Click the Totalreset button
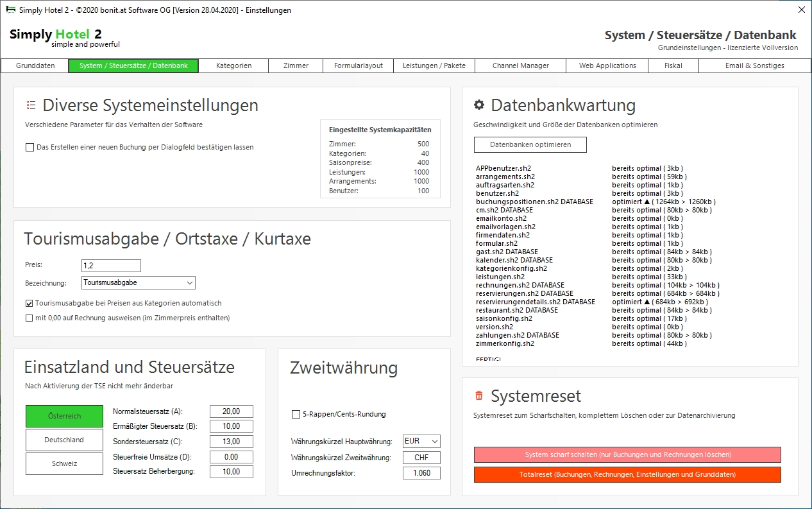This screenshot has width=812, height=509. point(628,474)
